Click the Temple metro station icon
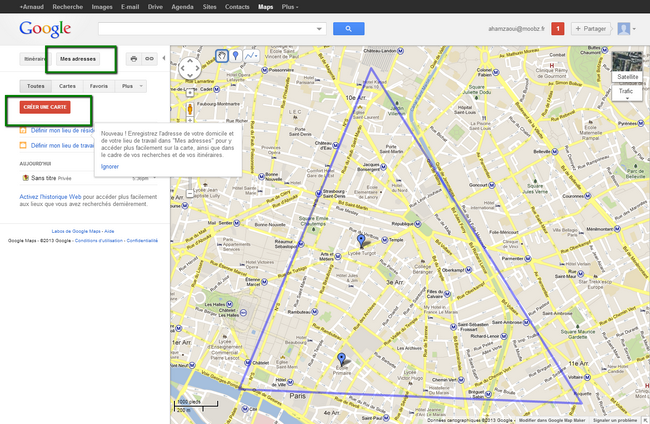The image size is (650, 424). click(x=384, y=240)
